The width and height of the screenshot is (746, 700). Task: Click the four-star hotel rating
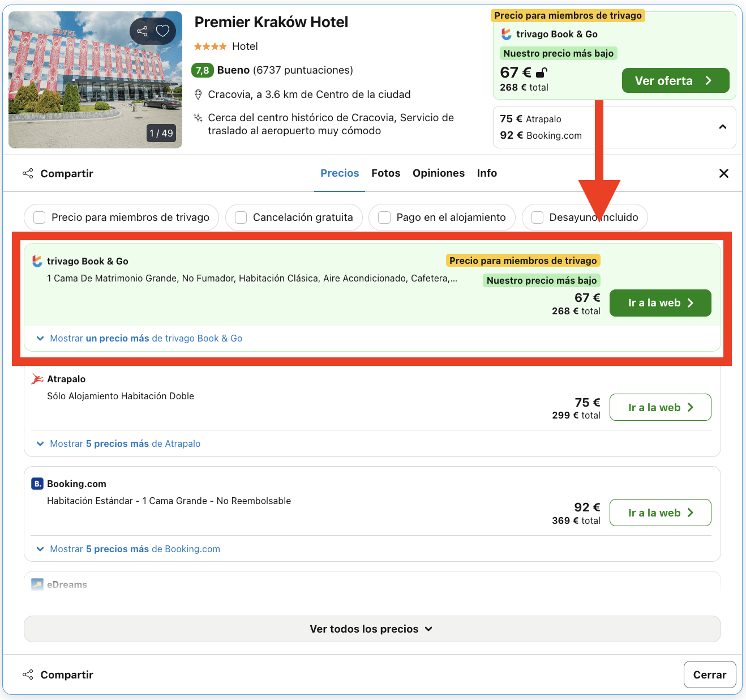tap(210, 46)
